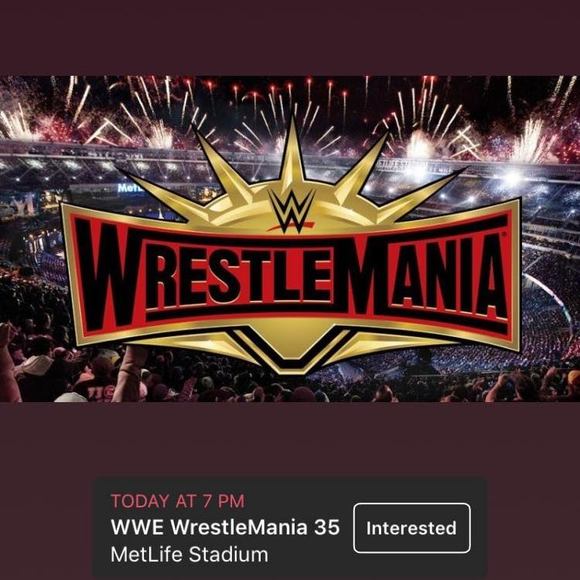
Task: Select the MetLife Stadium venue text
Action: point(189,554)
